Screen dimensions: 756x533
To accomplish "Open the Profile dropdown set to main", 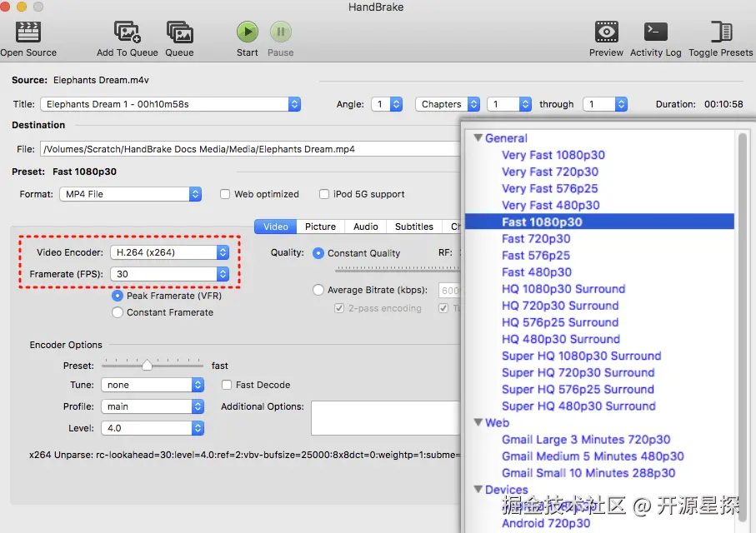I will pos(153,406).
